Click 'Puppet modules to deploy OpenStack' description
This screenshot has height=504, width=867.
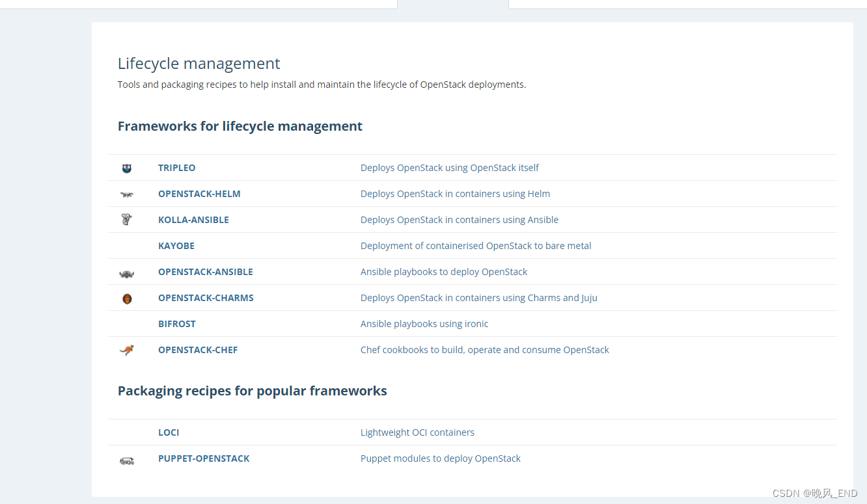point(441,458)
